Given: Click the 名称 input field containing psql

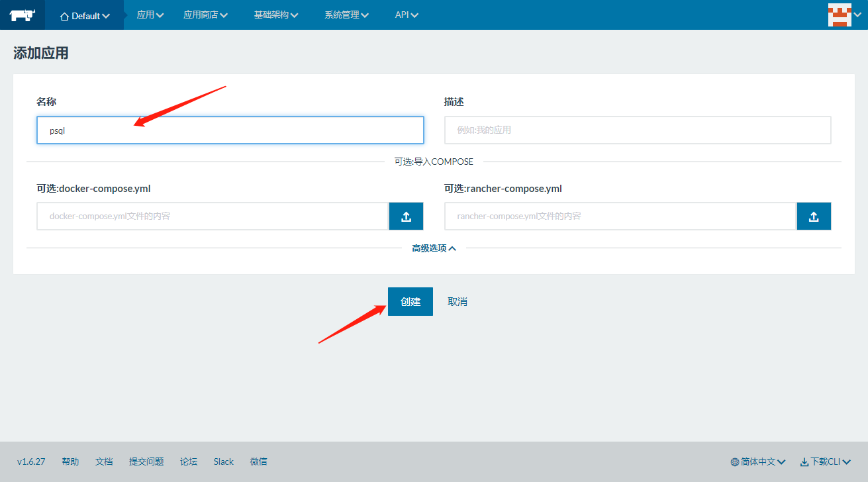Looking at the screenshot, I should click(x=230, y=130).
